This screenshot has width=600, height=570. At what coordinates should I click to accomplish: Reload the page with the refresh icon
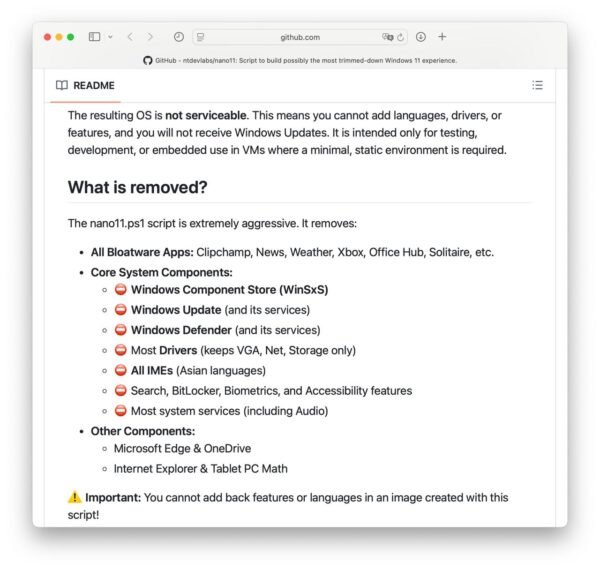(x=401, y=37)
